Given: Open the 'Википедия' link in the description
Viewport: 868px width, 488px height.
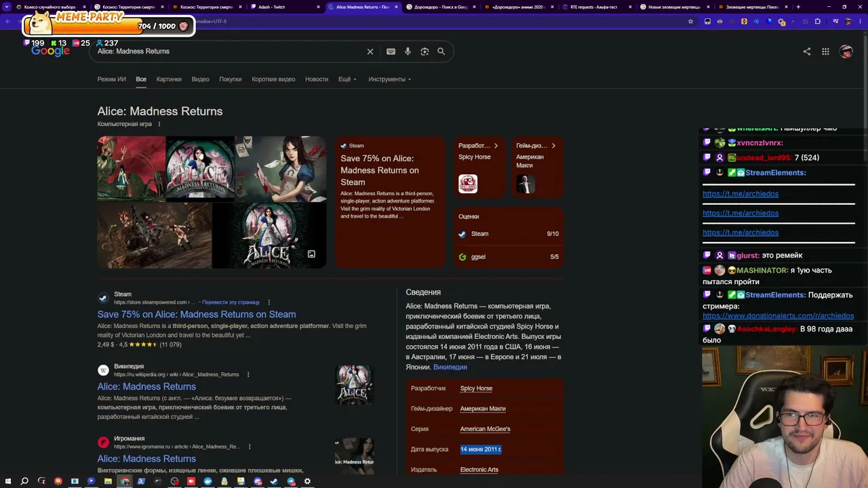Looking at the screenshot, I should click(x=450, y=367).
